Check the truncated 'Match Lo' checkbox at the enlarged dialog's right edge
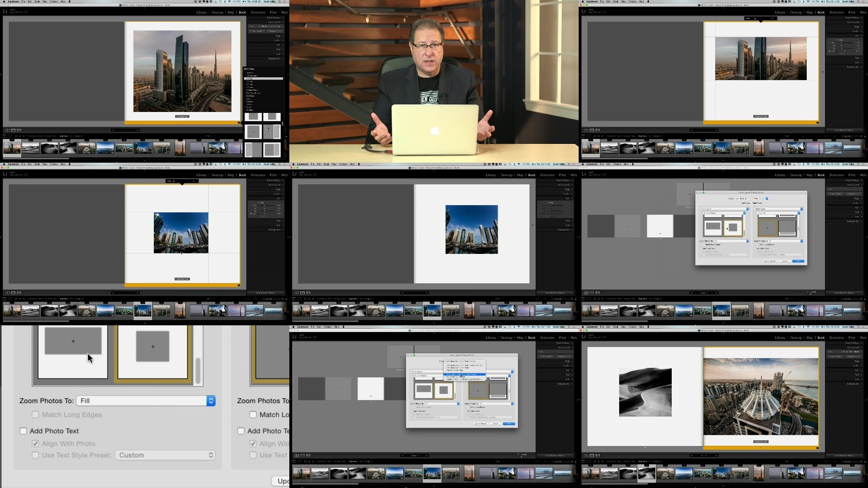This screenshot has width=868, height=488. tap(253, 415)
